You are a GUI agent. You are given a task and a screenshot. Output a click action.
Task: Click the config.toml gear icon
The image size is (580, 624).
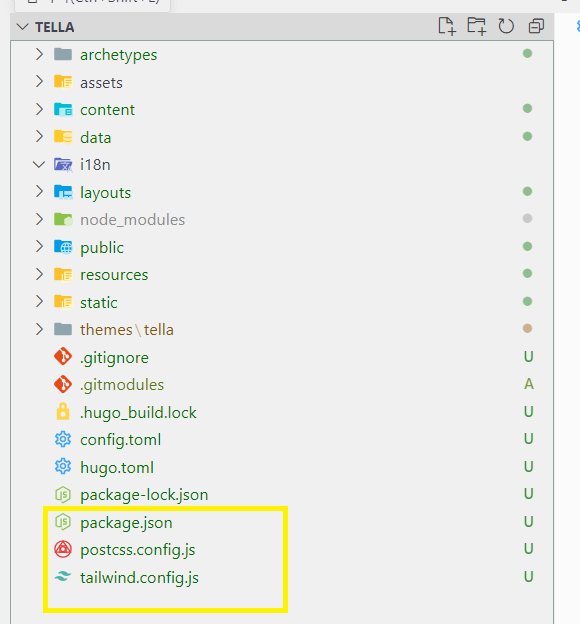click(x=63, y=439)
